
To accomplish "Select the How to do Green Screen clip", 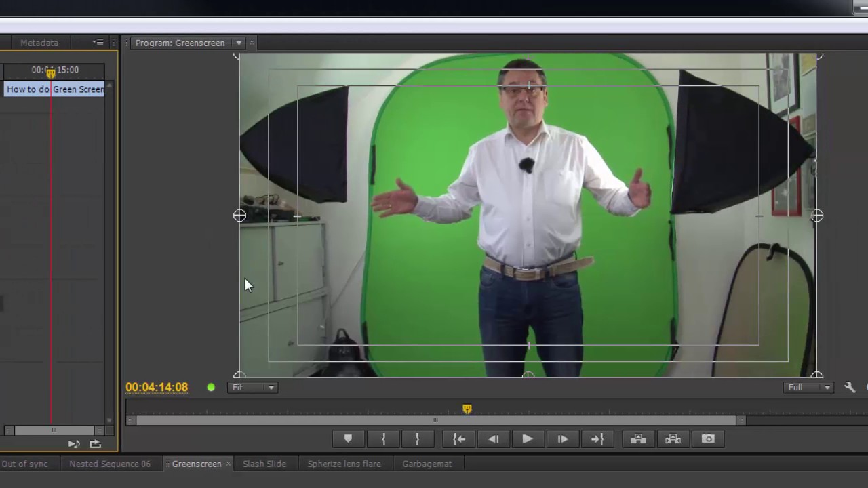I will pyautogui.click(x=54, y=89).
